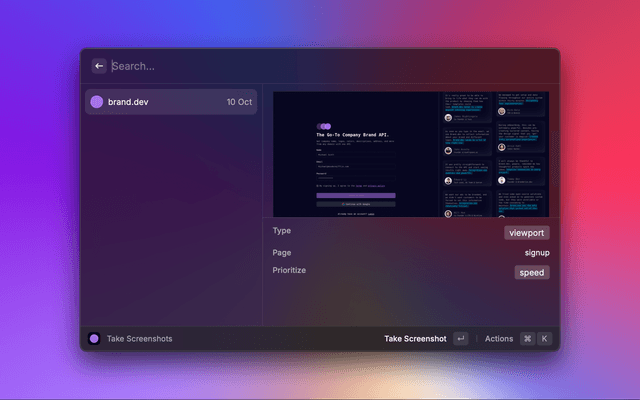The width and height of the screenshot is (640, 400).
Task: Click the signup value next to Page
Action: pyautogui.click(x=536, y=253)
